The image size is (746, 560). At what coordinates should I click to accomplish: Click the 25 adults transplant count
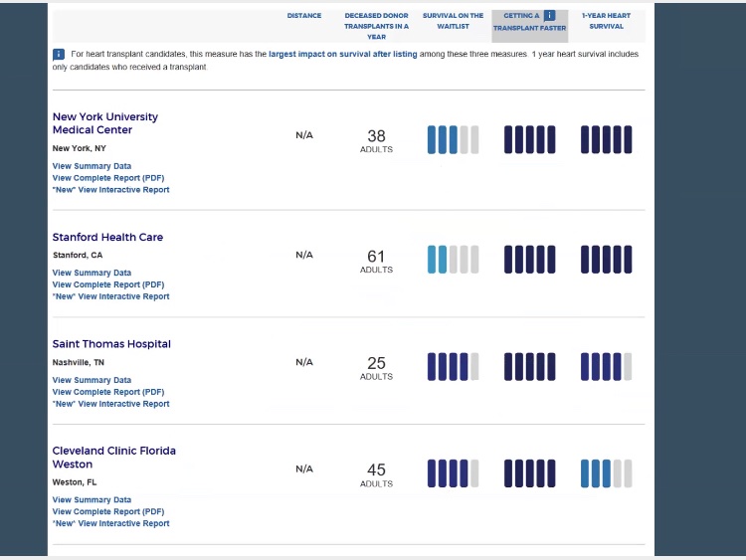point(376,368)
